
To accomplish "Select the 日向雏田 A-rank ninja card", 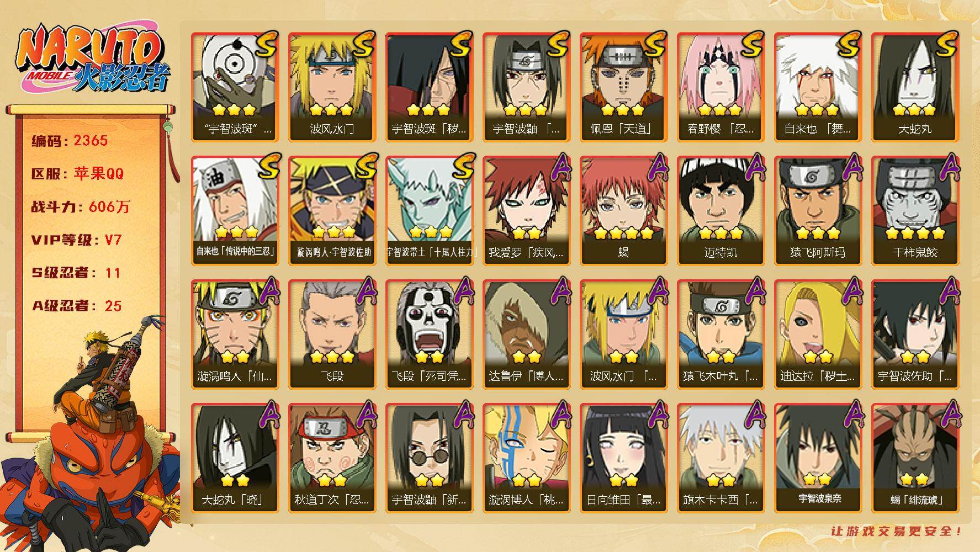I will tap(623, 458).
